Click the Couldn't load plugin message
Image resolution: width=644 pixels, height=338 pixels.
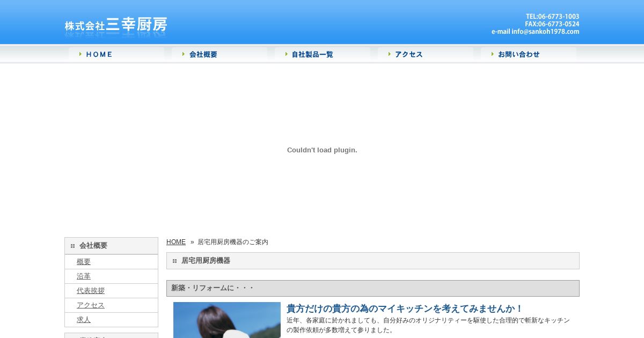pyautogui.click(x=322, y=150)
